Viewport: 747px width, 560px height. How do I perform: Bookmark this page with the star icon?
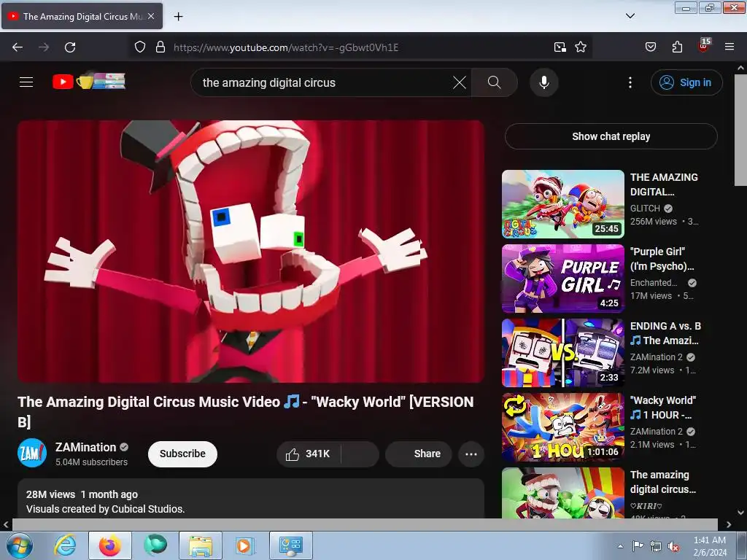581,47
